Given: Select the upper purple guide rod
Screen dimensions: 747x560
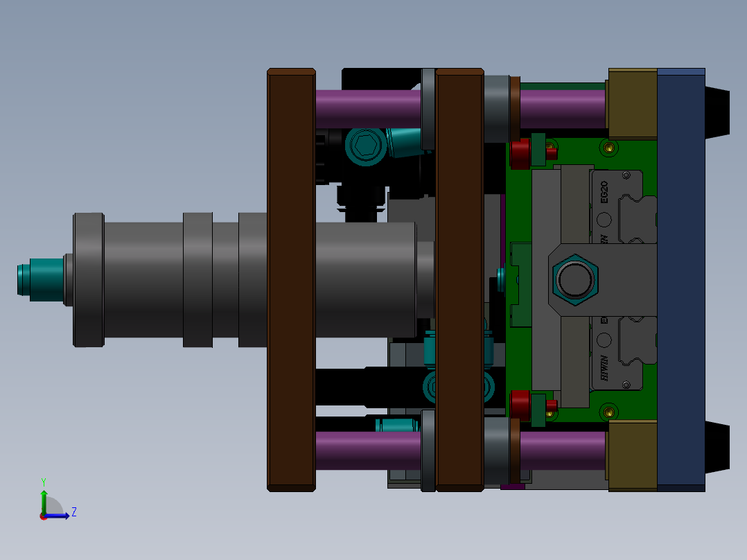Looking at the screenshot, I should coord(367,109).
